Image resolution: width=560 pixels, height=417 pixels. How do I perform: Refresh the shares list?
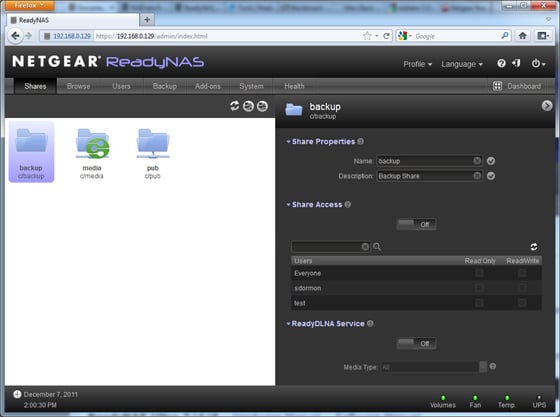(234, 106)
